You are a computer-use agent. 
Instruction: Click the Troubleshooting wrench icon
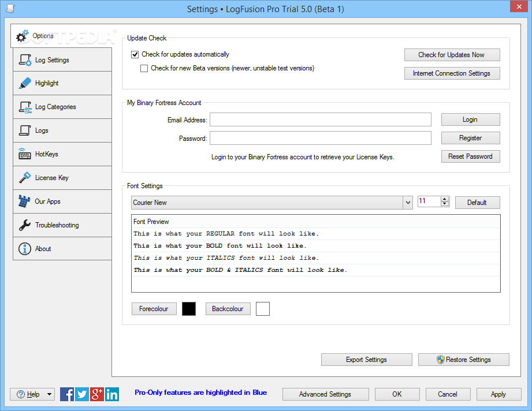click(x=25, y=225)
